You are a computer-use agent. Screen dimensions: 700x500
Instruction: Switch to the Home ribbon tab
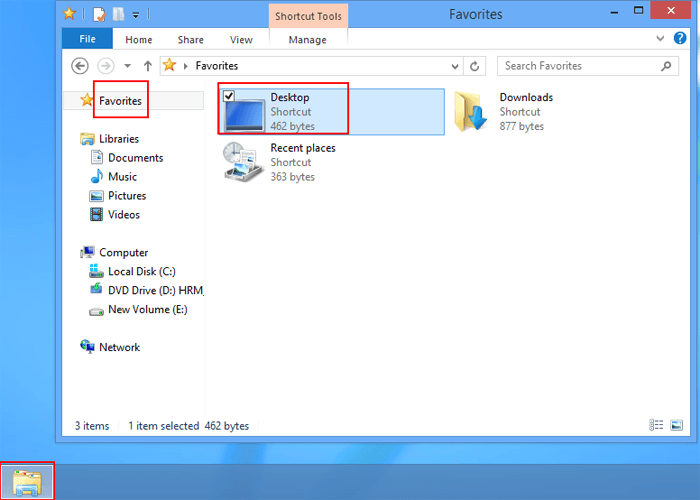139,40
